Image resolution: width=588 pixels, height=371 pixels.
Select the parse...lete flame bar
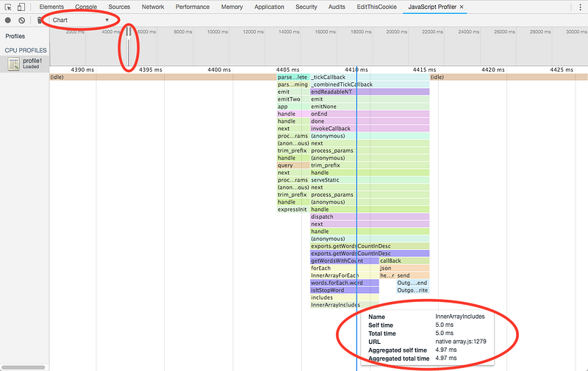pos(293,77)
